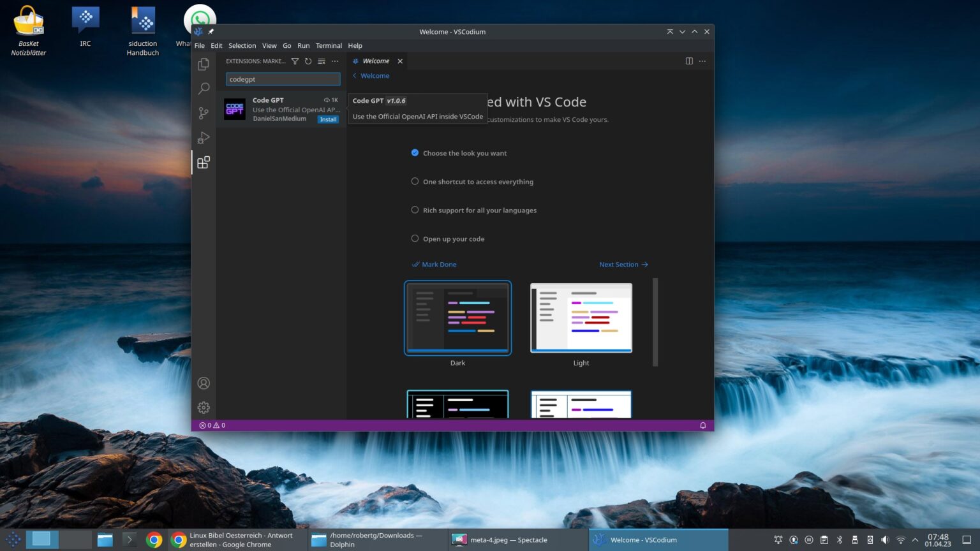Clear the extension search results
This screenshot has height=551, width=980.
pos(321,61)
